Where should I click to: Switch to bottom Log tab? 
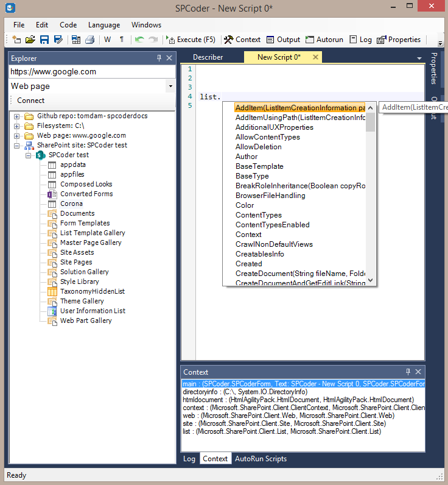click(189, 459)
